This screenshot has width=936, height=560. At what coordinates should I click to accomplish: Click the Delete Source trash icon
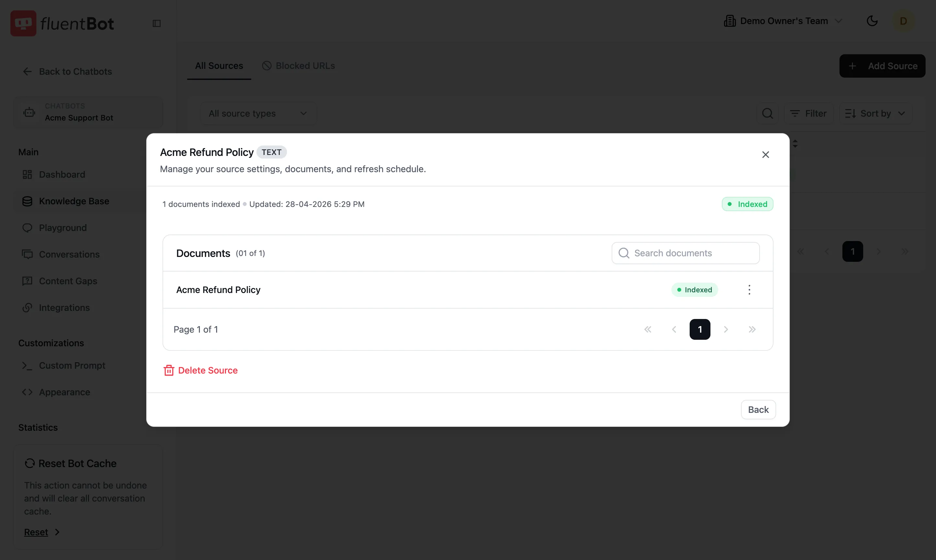tap(169, 370)
